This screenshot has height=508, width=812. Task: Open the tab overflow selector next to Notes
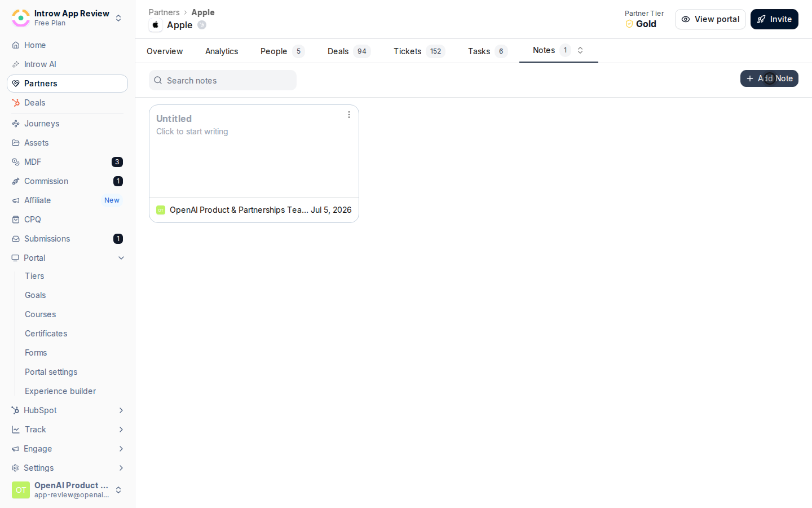(580, 50)
